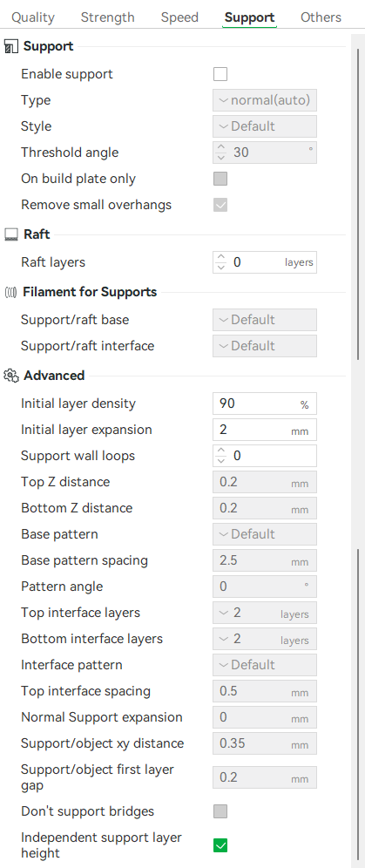Increase Threshold angle with up arrow
Screen dimensions: 365x868
point(221,147)
